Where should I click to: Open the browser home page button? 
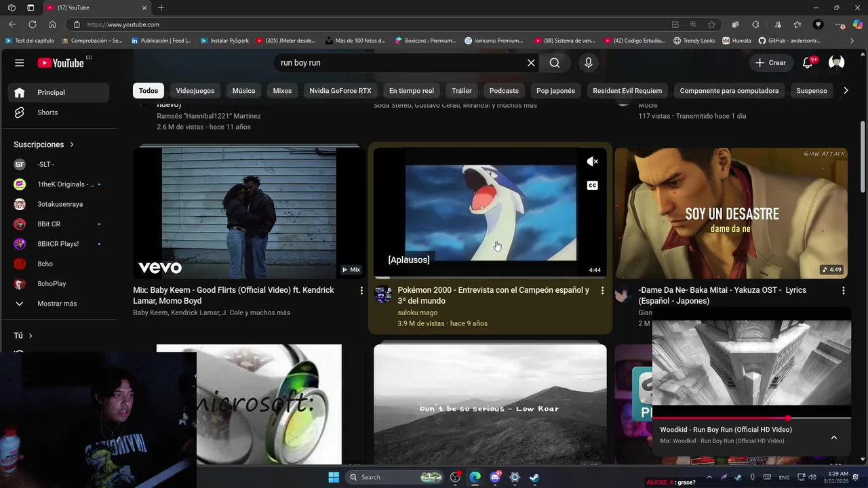point(52,24)
